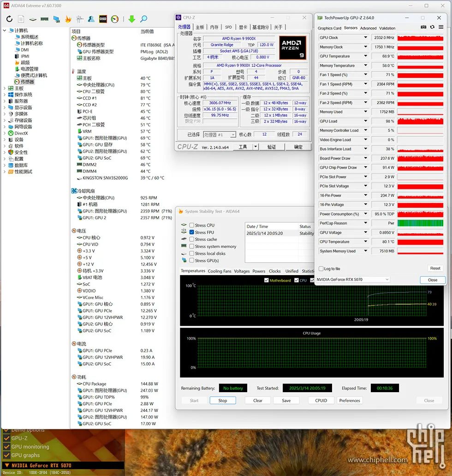
Task: Click the 验证 button in CPU-Z
Action: pos(272,147)
